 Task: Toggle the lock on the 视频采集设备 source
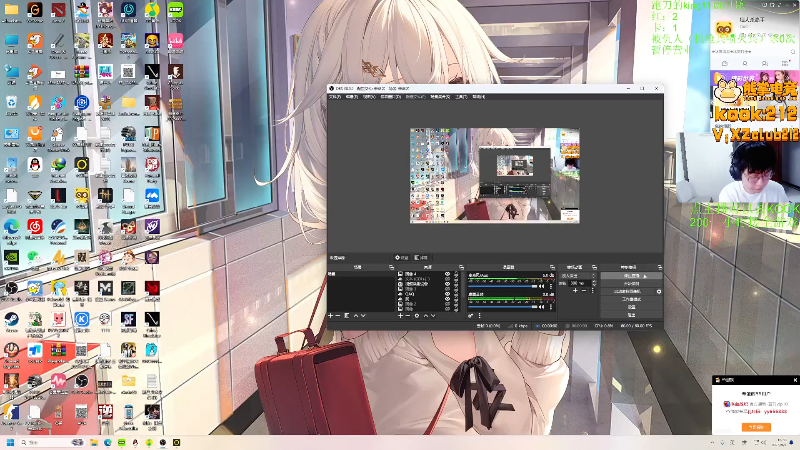[x=456, y=284]
